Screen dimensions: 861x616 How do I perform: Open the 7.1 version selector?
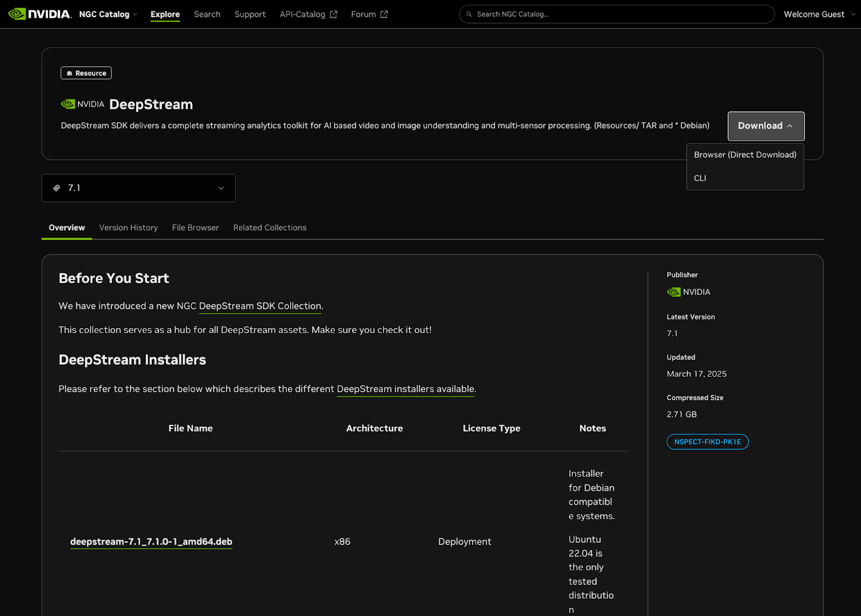(138, 188)
